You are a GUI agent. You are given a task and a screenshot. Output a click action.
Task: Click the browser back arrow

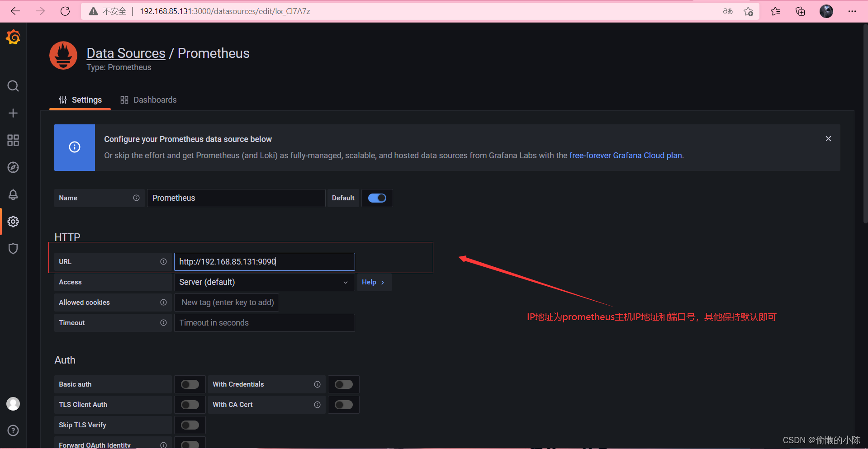pyautogui.click(x=15, y=11)
